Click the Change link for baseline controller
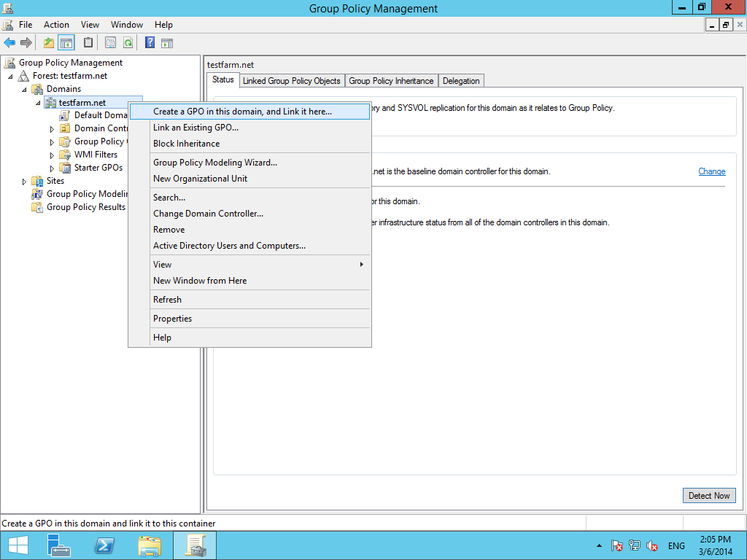 click(712, 171)
